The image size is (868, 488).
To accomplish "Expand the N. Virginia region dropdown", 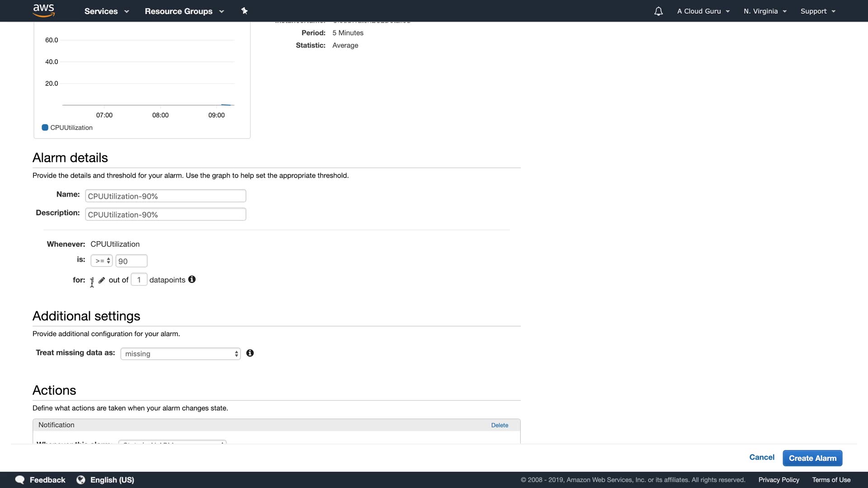I will click(x=765, y=11).
